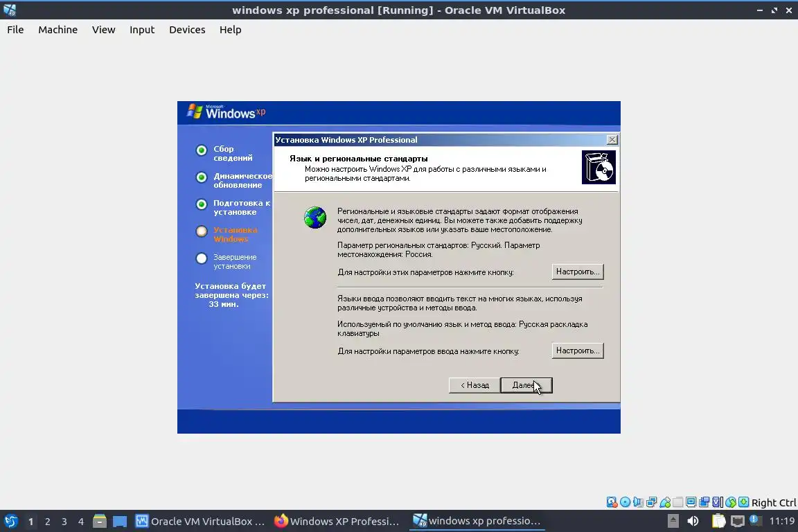Click the mouse integration status icon

[x=731, y=502]
